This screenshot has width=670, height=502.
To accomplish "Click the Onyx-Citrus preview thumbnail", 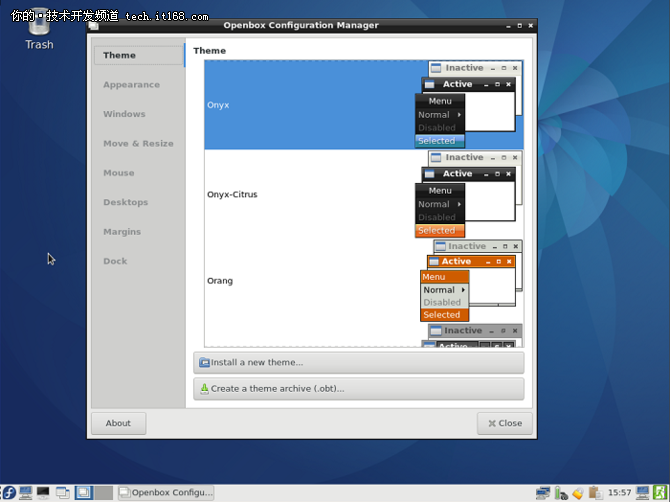I will [x=469, y=194].
